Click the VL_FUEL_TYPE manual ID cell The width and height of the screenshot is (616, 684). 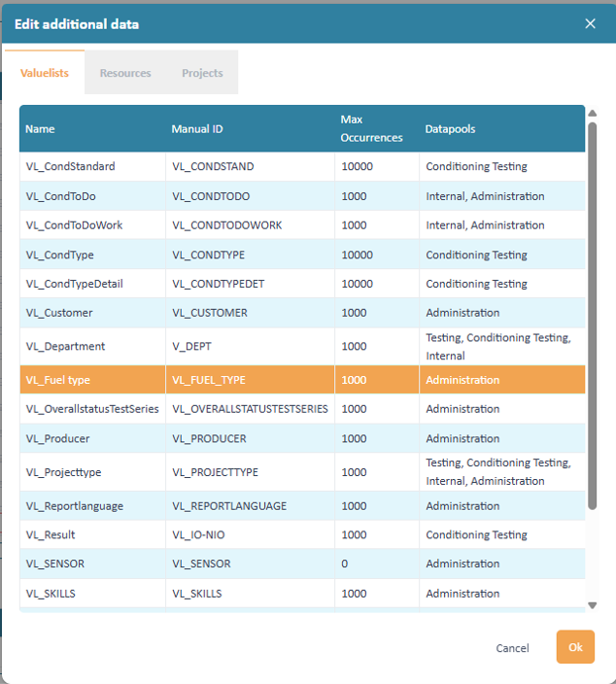click(250, 380)
